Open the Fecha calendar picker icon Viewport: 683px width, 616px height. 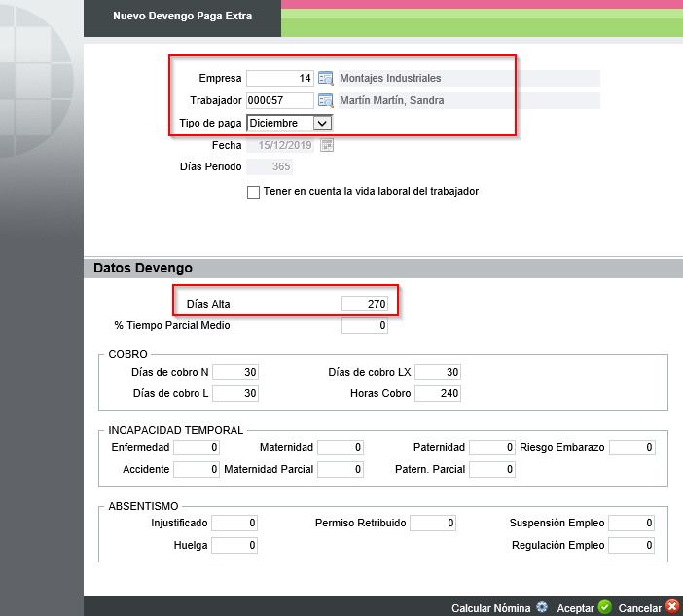pos(326,145)
